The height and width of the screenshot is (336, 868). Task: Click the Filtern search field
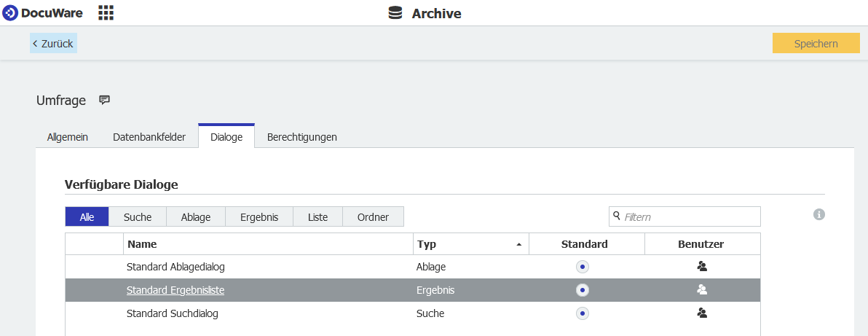[x=689, y=216]
